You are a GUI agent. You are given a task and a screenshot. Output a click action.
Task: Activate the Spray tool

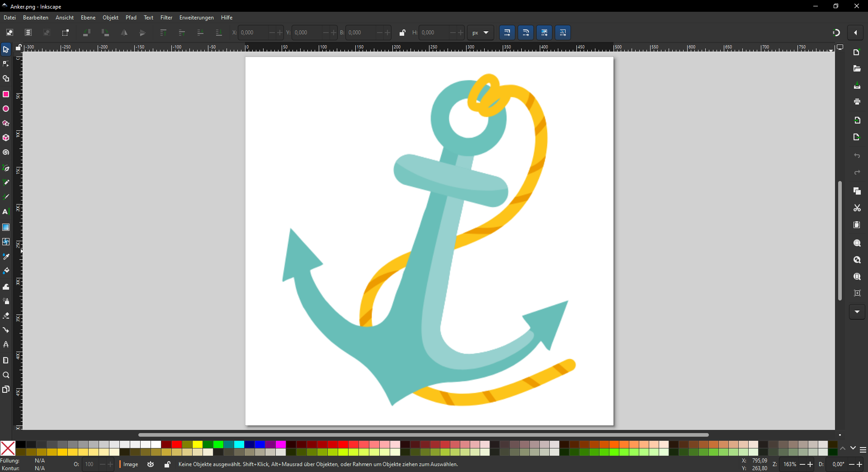click(6, 301)
